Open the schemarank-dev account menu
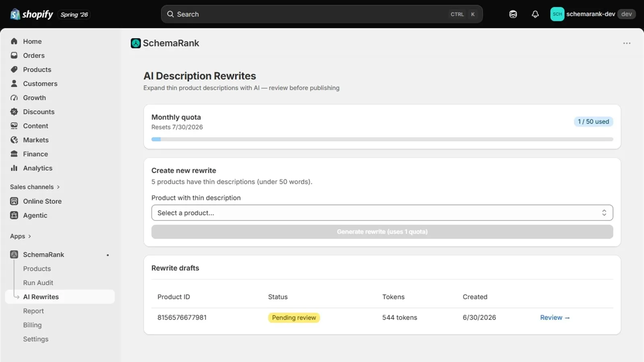This screenshot has height=362, width=644. (593, 14)
